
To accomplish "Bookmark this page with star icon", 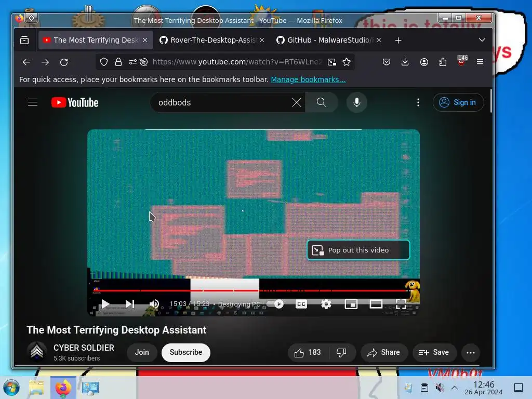I will 347,62.
